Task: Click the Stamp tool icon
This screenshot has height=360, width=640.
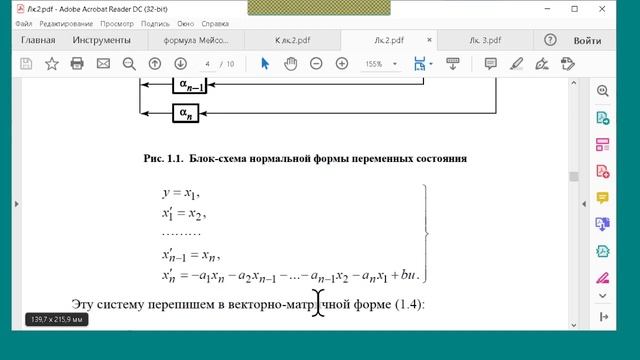Action: 567,64
